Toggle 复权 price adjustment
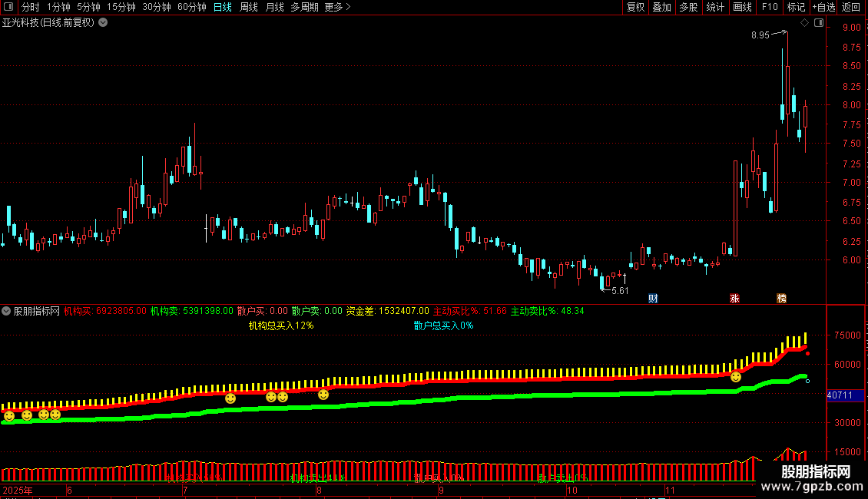Image resolution: width=868 pixels, height=499 pixels. (x=636, y=8)
